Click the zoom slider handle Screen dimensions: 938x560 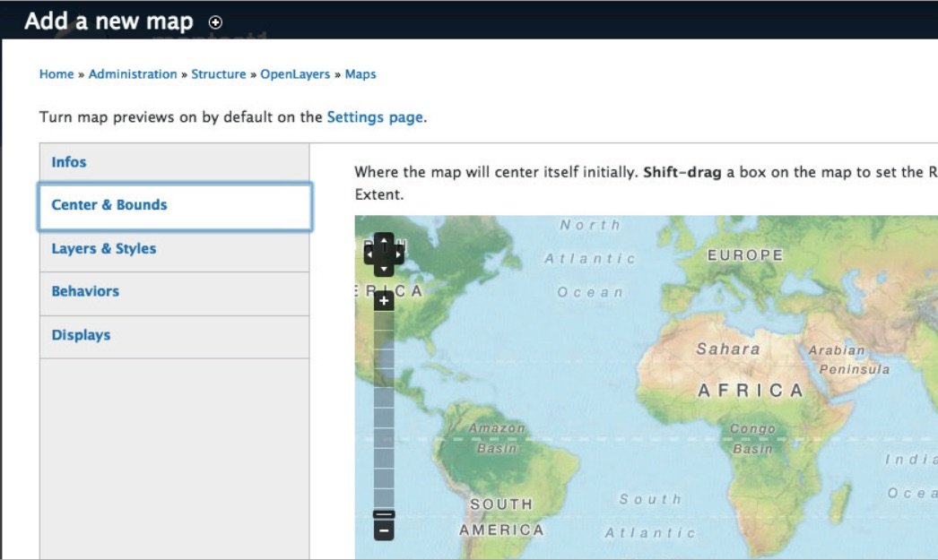(384, 514)
